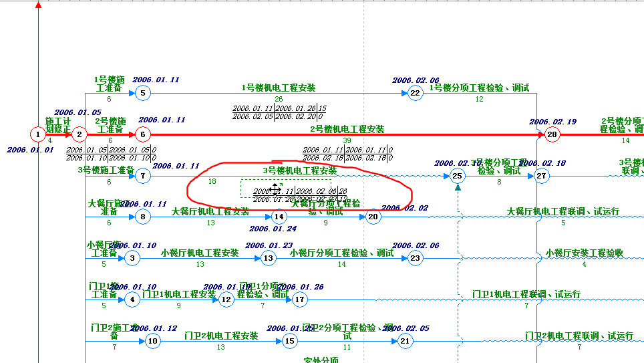Screen dimensions: 644x363
Task: Click the 2号楼施工准备 label
Action: click(x=110, y=126)
